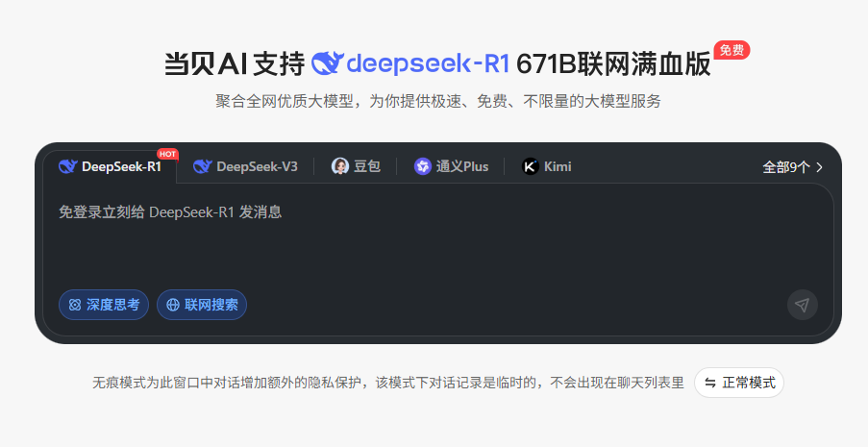Click the 671B联网满血版 headline text
The image size is (868, 447).
coord(613,63)
